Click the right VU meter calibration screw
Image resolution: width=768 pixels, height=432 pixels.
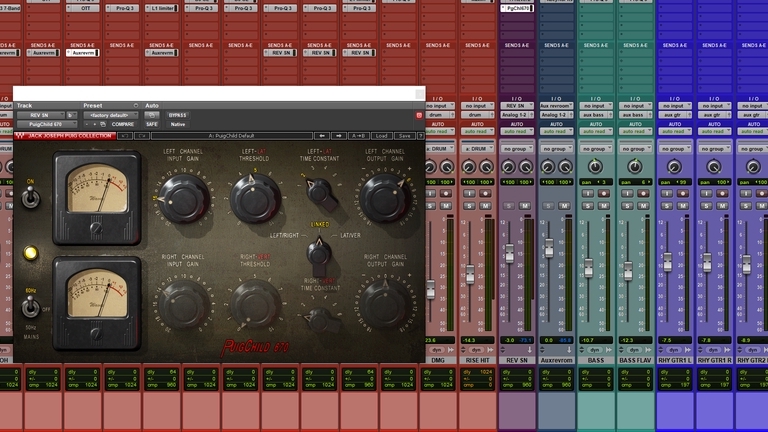tap(96, 334)
